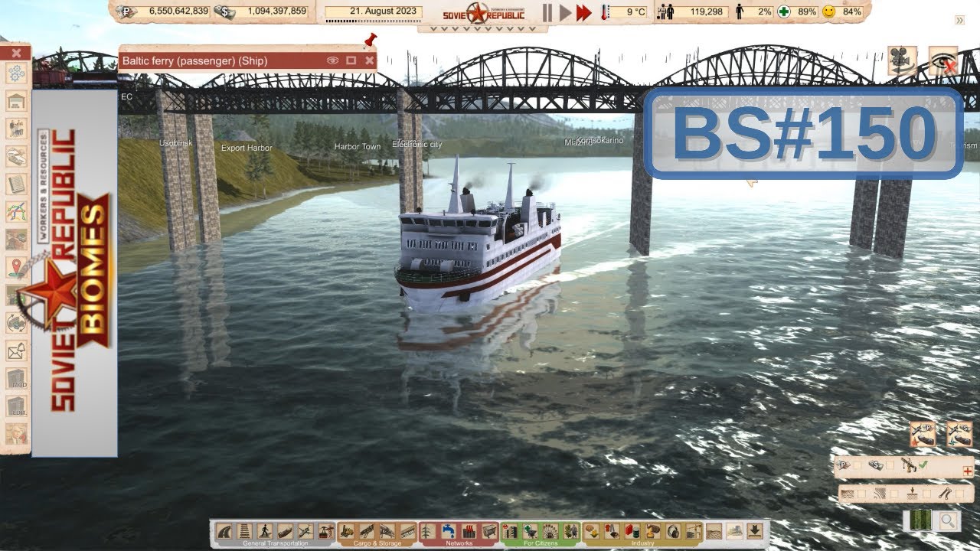
Task: Open the airplane infrastructure menu
Action: [305, 531]
